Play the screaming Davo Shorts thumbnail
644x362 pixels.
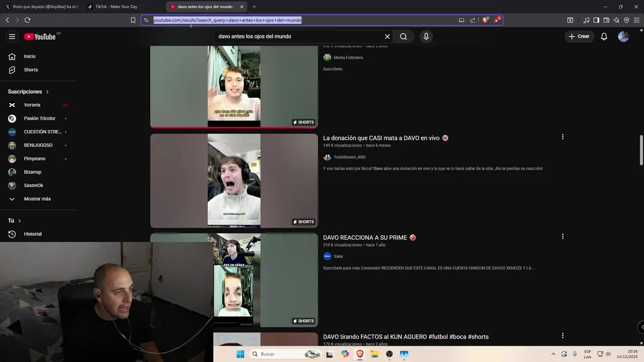(x=234, y=180)
